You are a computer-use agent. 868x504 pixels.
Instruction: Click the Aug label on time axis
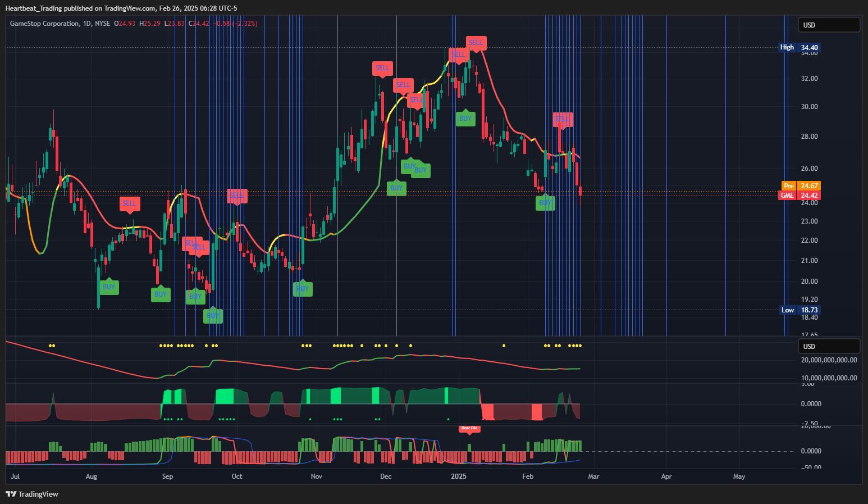click(92, 476)
